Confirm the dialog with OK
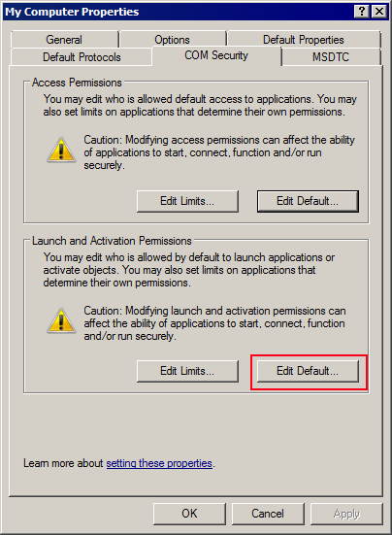 point(189,514)
